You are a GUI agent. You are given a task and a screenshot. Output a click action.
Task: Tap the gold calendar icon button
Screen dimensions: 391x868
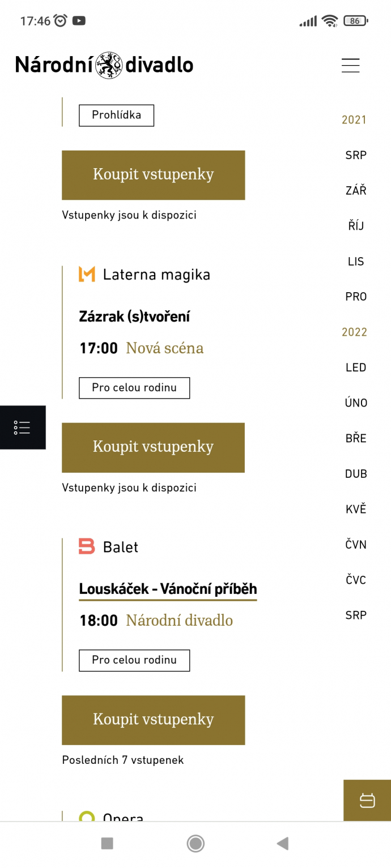pyautogui.click(x=367, y=800)
